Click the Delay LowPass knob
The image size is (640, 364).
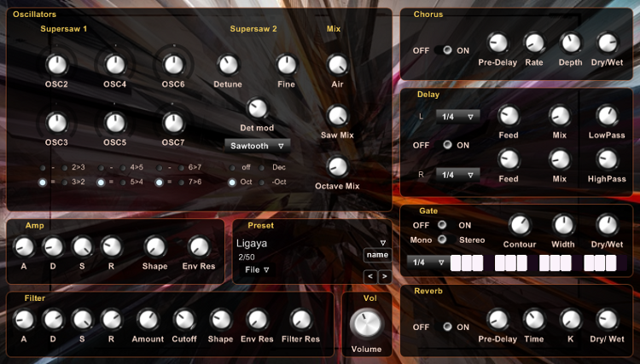(607, 116)
